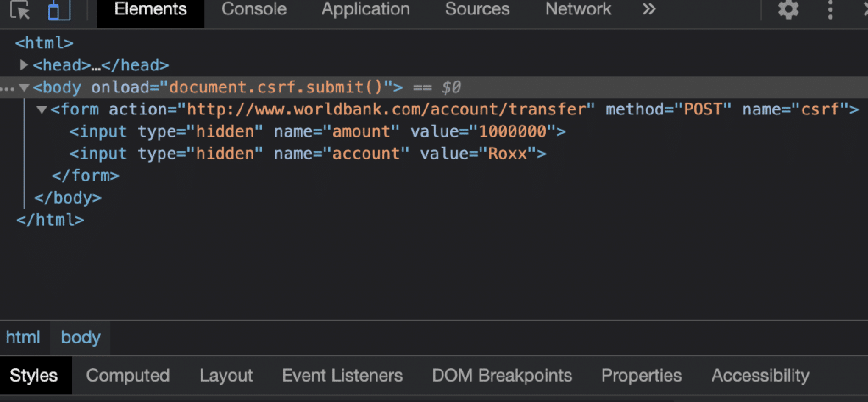Open the three-dot customize menu
This screenshot has height=402, width=868.
[x=830, y=10]
